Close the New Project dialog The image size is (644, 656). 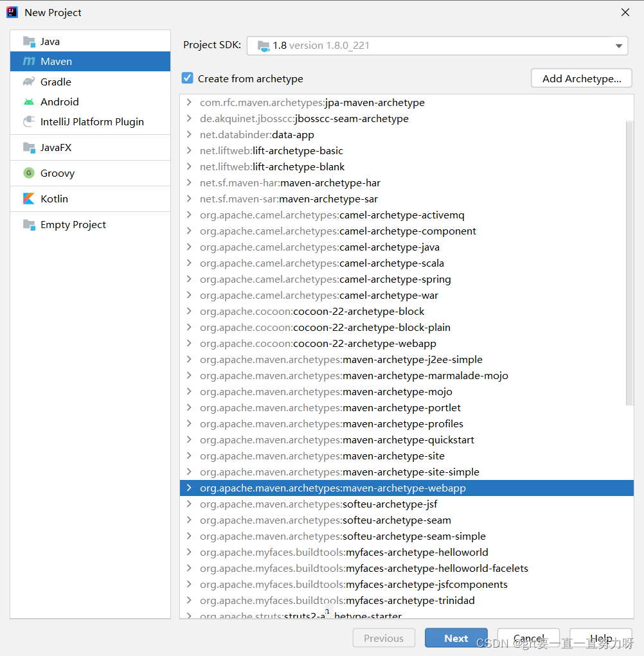point(625,13)
